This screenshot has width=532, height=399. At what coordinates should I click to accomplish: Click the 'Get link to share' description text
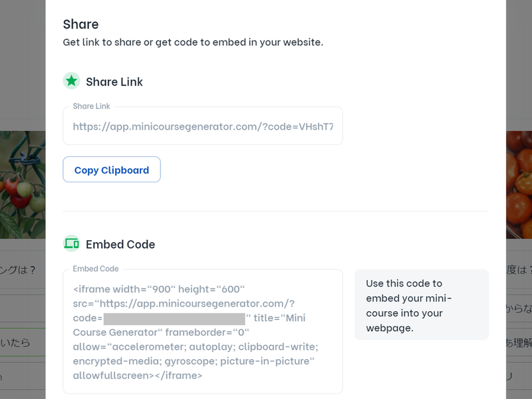(x=193, y=42)
